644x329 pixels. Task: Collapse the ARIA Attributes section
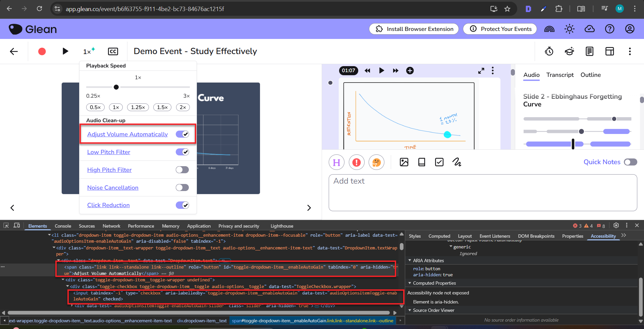[410, 261]
